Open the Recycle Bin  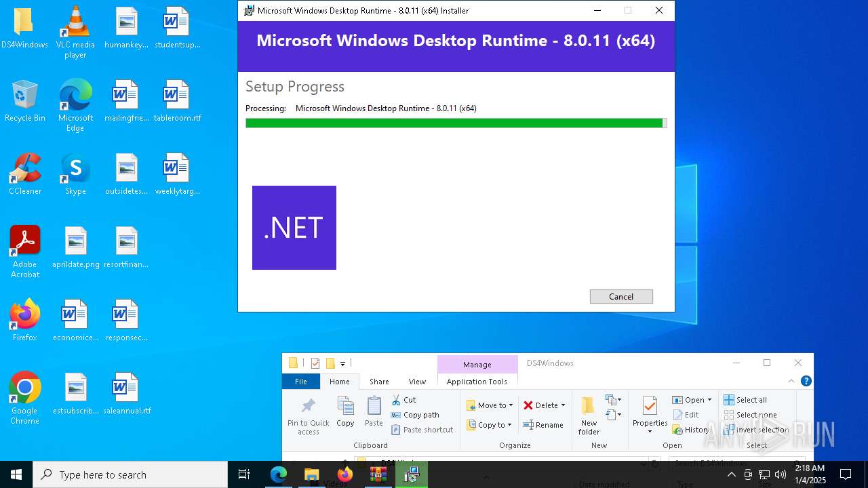coord(24,102)
